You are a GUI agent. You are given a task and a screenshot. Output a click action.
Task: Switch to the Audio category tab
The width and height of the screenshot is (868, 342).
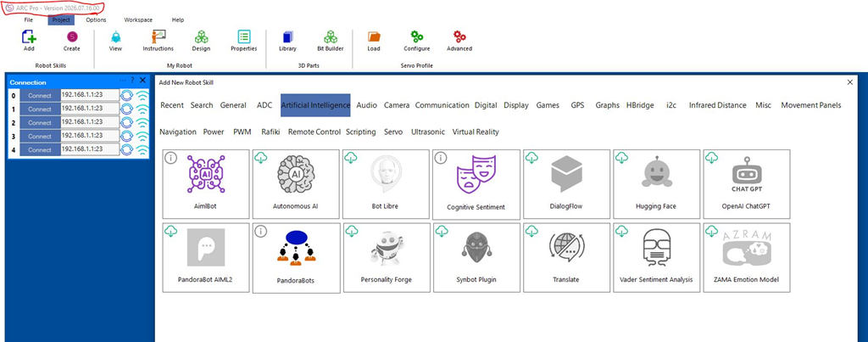(366, 104)
